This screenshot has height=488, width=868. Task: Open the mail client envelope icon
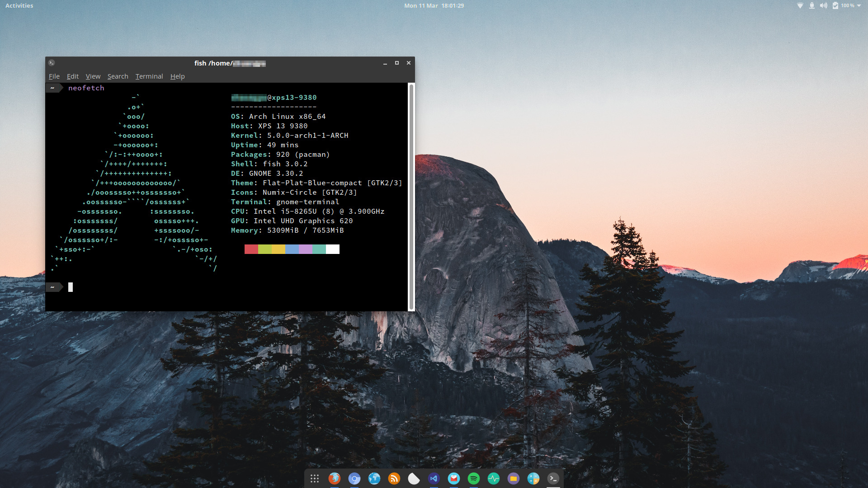point(454,479)
